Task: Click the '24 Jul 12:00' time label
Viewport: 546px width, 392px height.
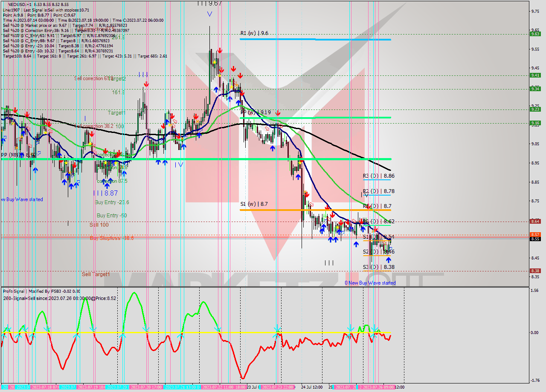Action: [311, 387]
